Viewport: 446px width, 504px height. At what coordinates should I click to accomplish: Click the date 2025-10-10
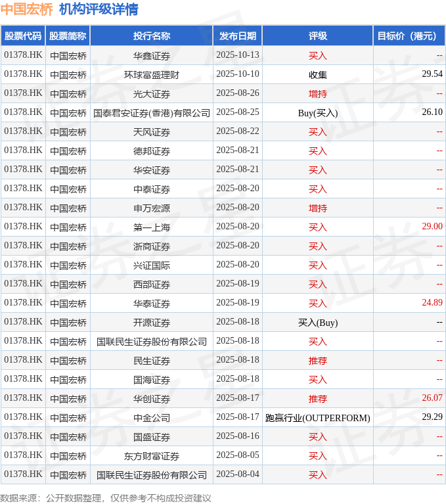tap(238, 74)
